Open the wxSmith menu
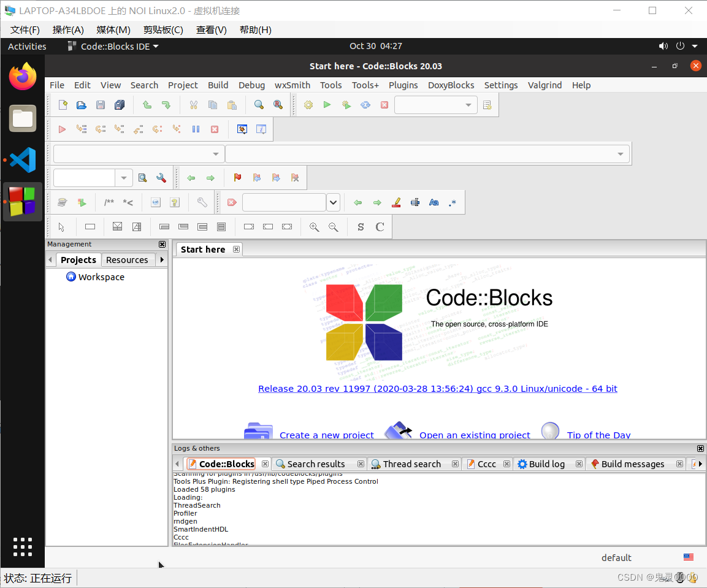 (292, 85)
